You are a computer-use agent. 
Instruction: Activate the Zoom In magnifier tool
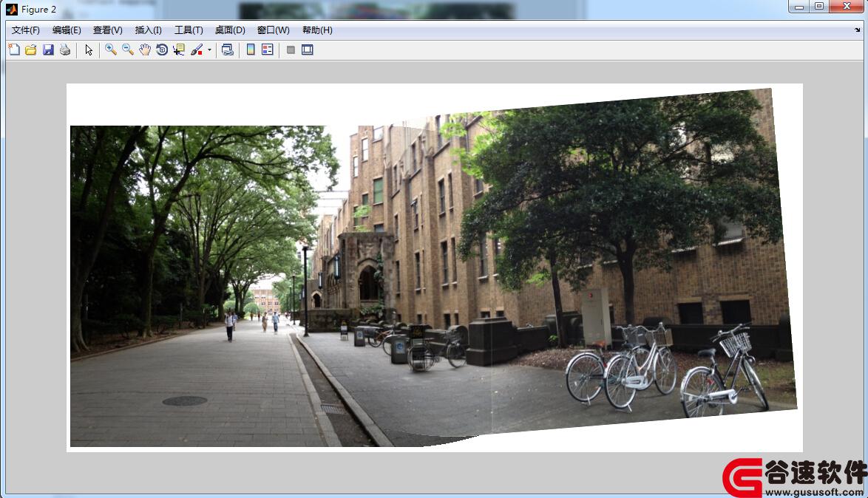coord(111,50)
